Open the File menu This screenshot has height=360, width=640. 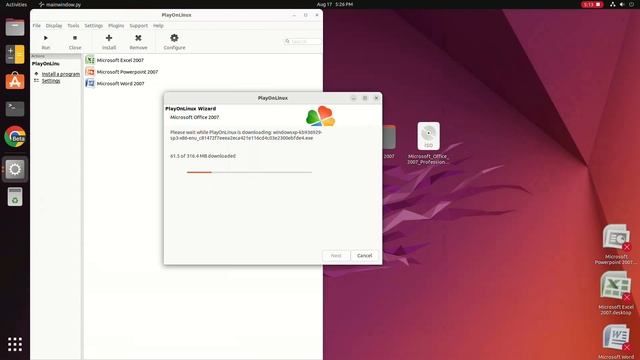37,26
